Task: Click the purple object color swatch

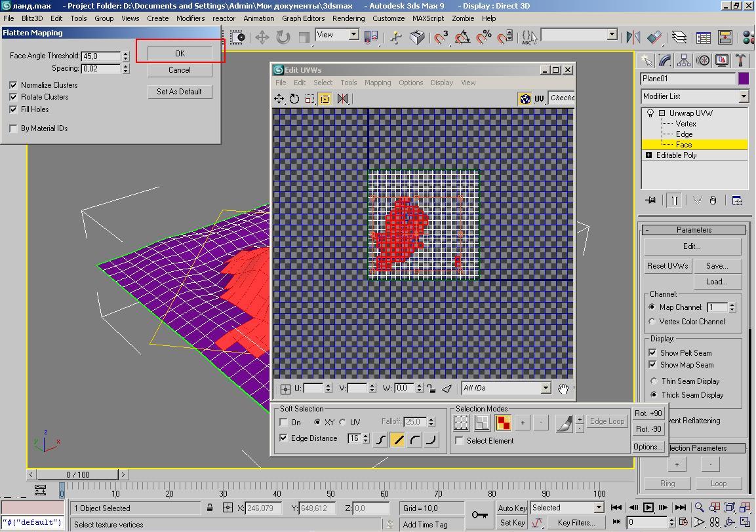Action: pos(743,79)
